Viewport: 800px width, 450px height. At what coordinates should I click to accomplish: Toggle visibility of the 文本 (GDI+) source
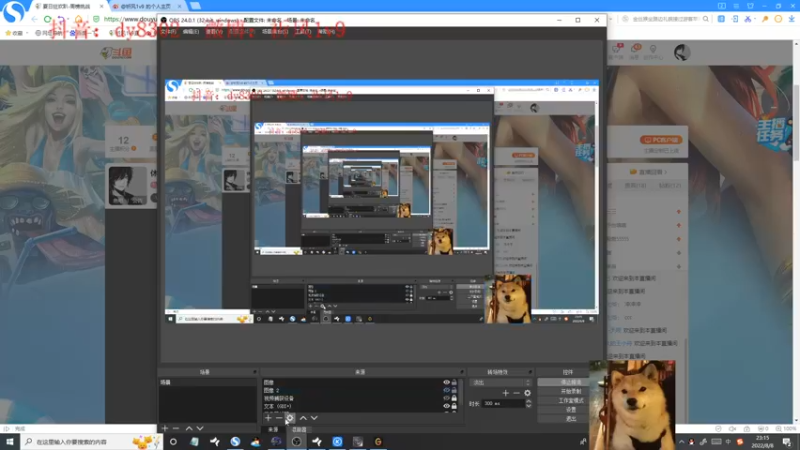click(446, 406)
